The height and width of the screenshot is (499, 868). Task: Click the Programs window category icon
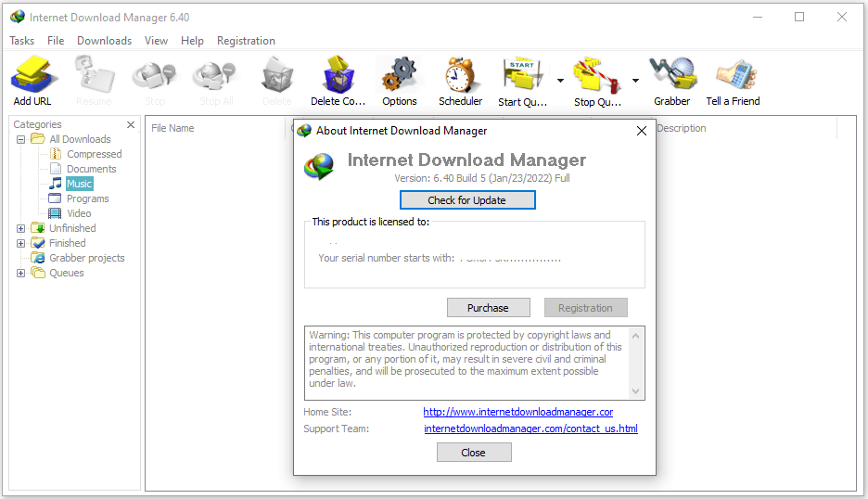point(55,198)
